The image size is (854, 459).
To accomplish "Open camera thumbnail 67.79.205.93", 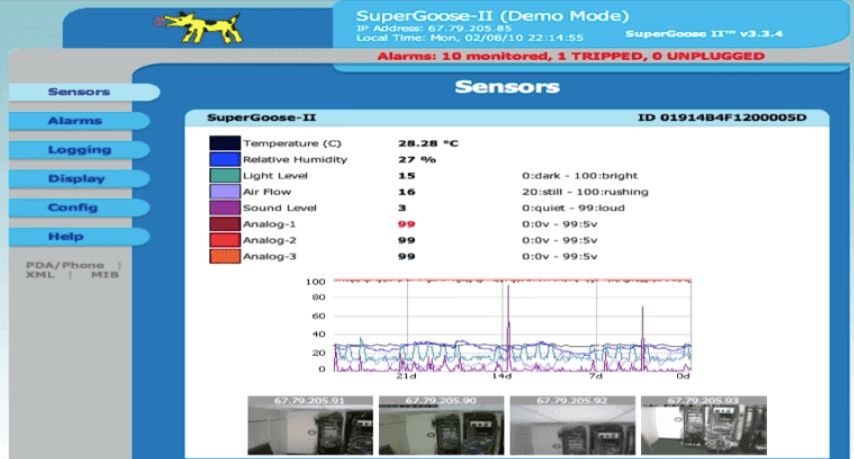I will 704,425.
